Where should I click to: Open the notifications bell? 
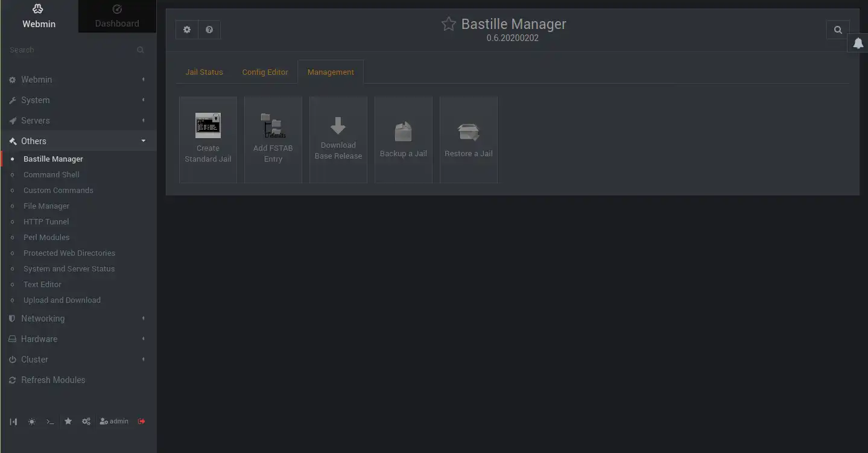point(858,43)
